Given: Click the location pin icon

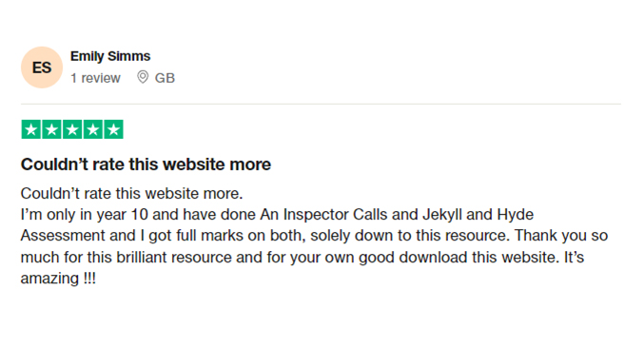Looking at the screenshot, I should point(143,77).
